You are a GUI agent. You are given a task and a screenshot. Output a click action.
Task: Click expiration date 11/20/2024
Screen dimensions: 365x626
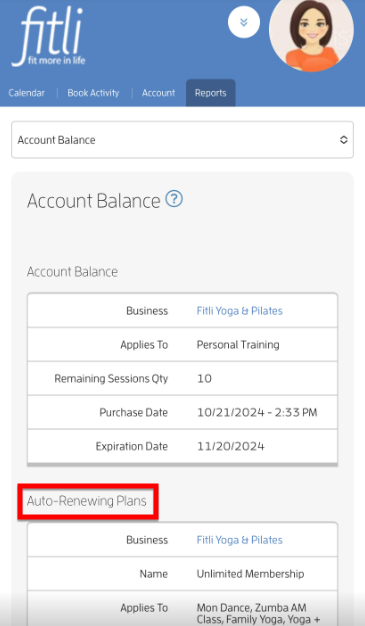click(231, 446)
